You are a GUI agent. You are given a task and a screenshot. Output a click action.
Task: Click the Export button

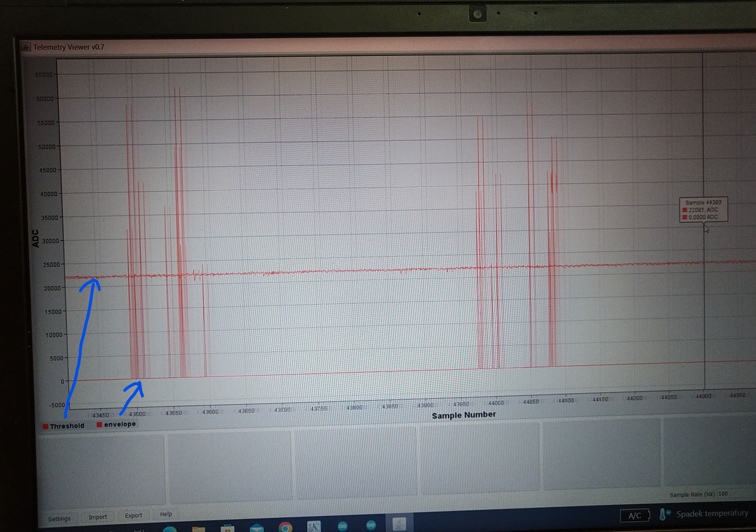point(133,515)
